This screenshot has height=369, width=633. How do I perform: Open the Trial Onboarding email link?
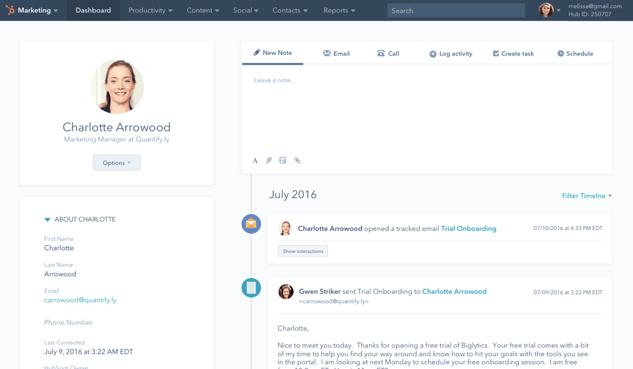(x=468, y=229)
